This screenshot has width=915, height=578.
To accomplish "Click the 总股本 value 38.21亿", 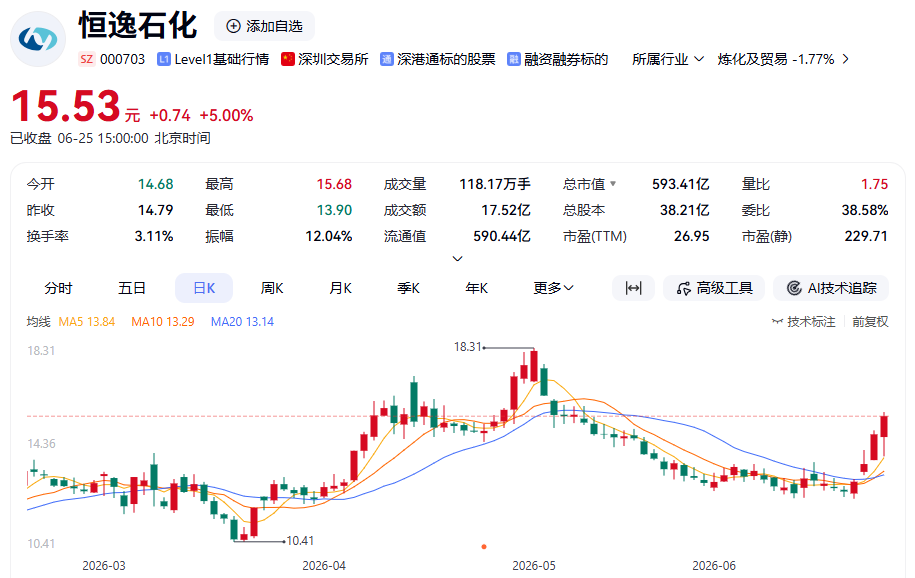I will click(684, 210).
